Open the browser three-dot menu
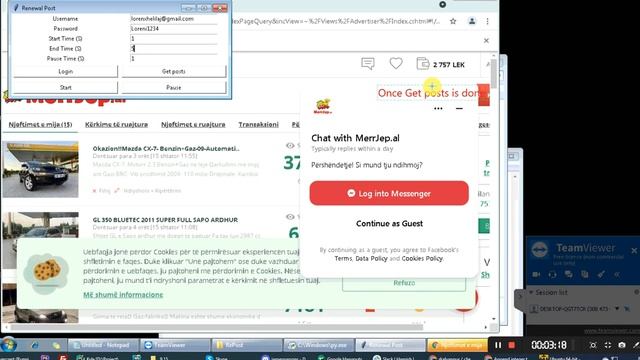 tap(487, 21)
